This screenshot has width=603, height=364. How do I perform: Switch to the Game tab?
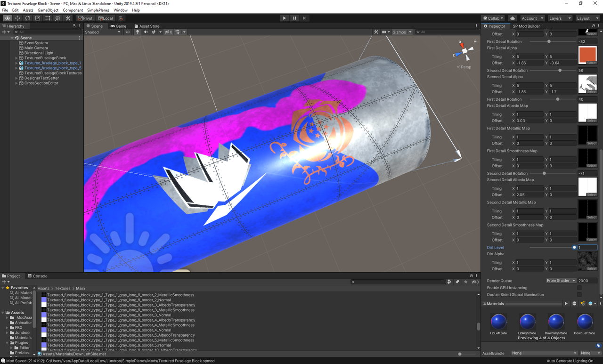[x=118, y=26]
